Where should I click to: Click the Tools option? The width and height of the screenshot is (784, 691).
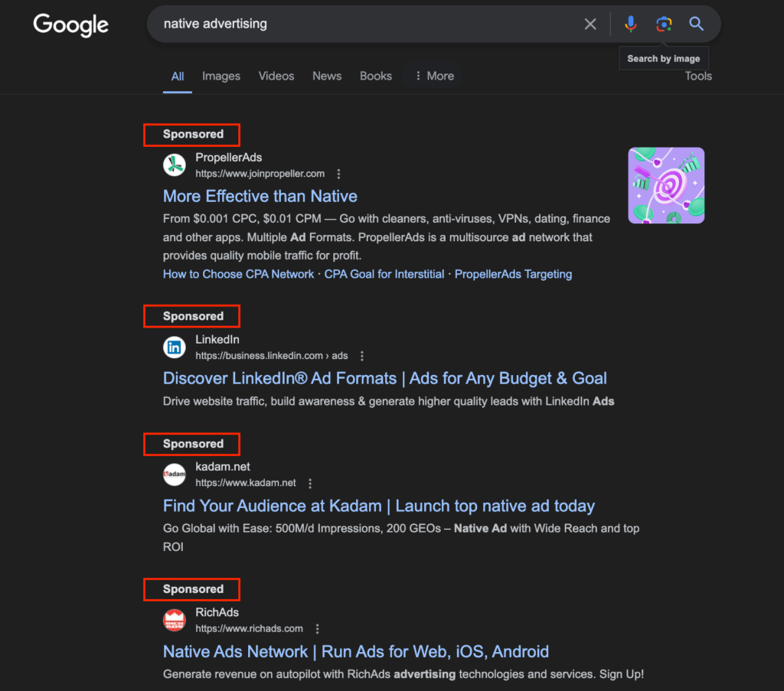coord(697,76)
